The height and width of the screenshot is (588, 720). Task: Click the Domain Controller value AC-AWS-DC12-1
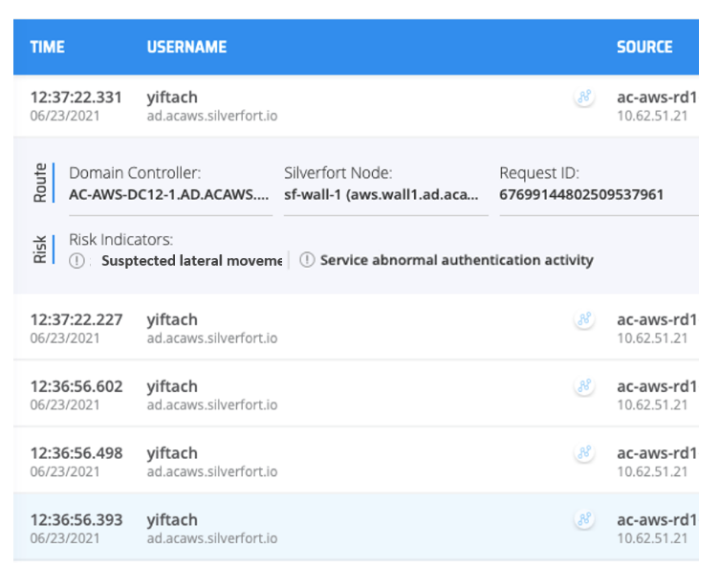pyautogui.click(x=169, y=195)
